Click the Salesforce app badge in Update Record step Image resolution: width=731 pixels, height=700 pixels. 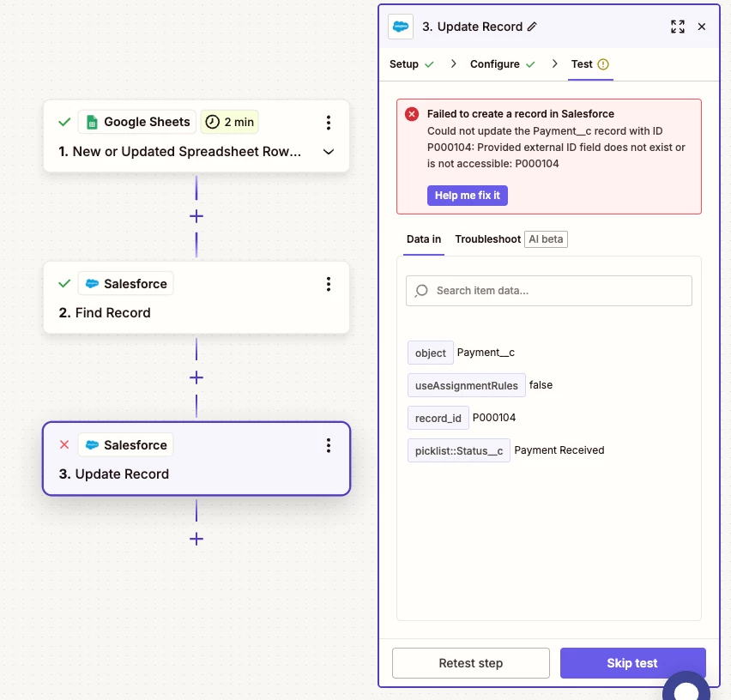coord(126,444)
